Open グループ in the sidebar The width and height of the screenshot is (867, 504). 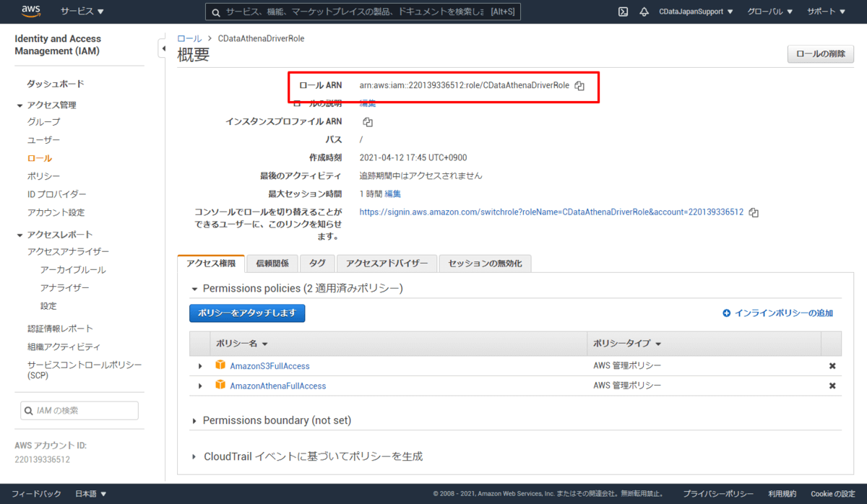[x=43, y=122]
